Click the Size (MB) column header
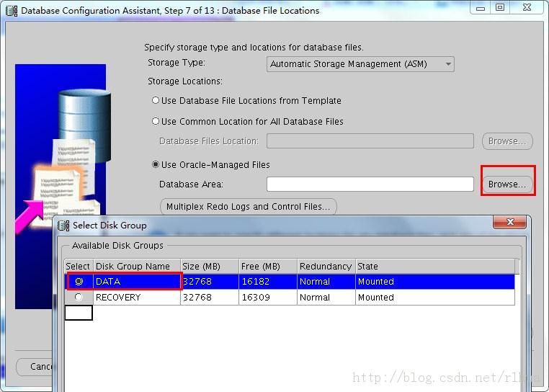Viewport: 549px width, 392px height. [x=209, y=267]
